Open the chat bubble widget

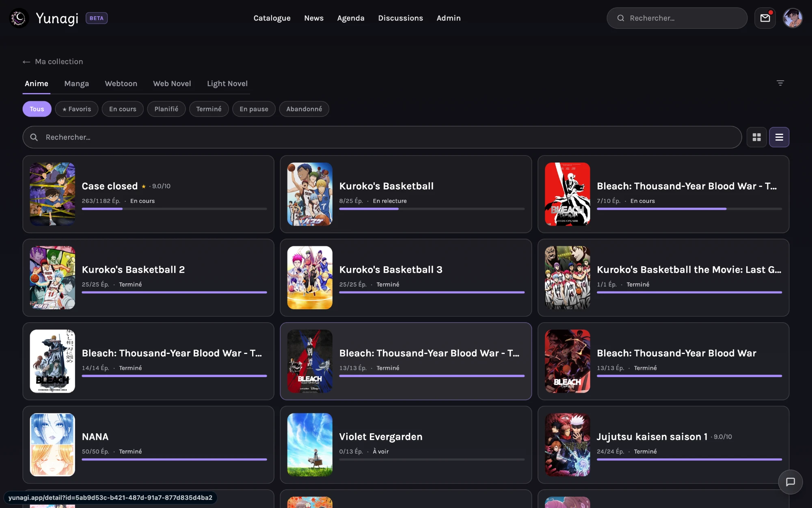[790, 482]
